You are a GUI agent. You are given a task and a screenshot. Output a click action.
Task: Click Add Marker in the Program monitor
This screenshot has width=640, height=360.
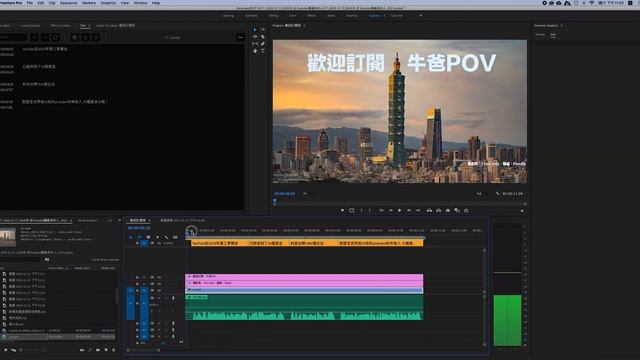342,210
